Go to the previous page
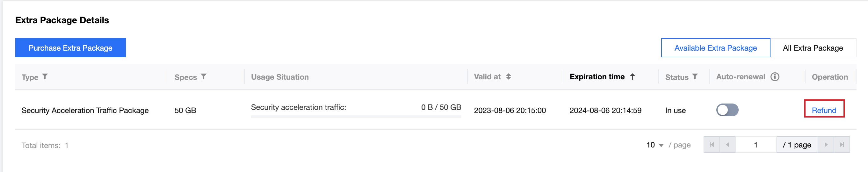868x172 pixels. 728,145
